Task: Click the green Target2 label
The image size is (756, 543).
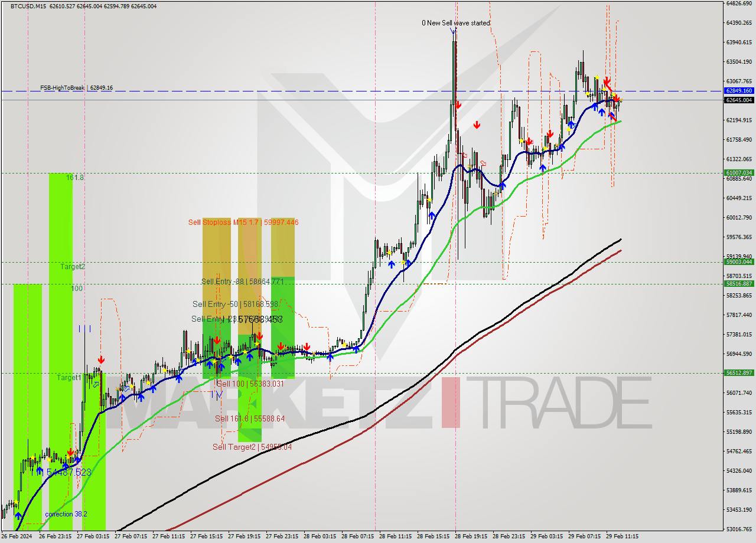Action: click(73, 266)
